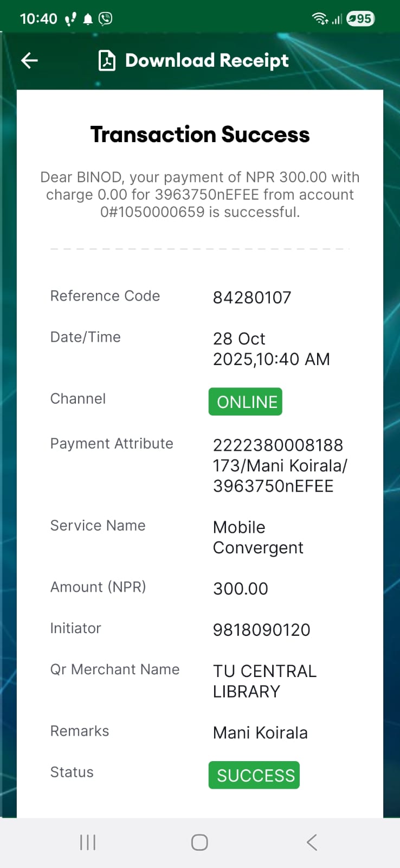Tap the green ONLINE channel badge
The width and height of the screenshot is (400, 868).
246,402
